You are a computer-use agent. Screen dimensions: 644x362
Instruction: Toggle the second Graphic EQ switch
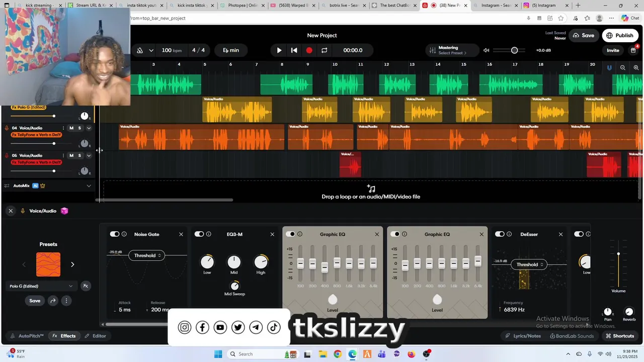tap(395, 234)
